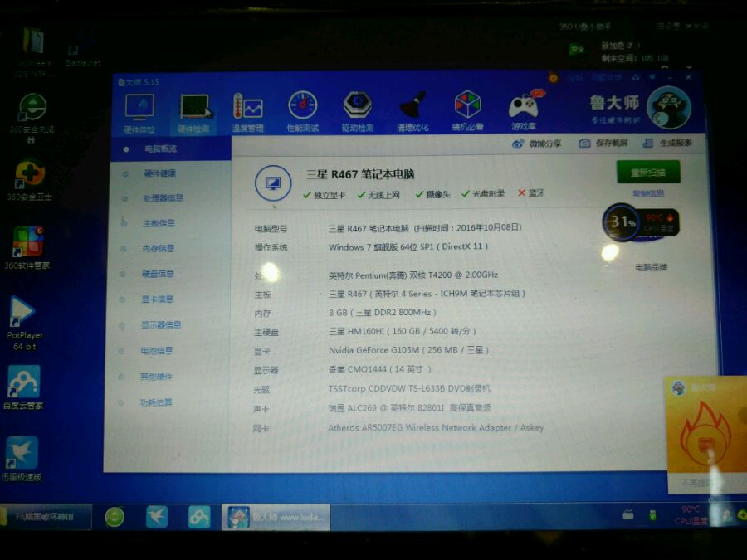Click the 复制信息 copy info link
The height and width of the screenshot is (560, 747).
(x=648, y=194)
